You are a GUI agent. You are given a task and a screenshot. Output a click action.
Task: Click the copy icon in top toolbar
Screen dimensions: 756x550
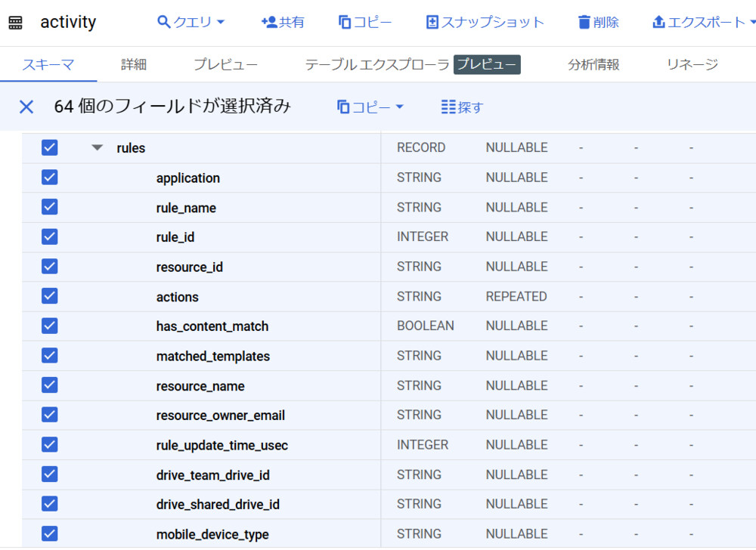click(345, 22)
